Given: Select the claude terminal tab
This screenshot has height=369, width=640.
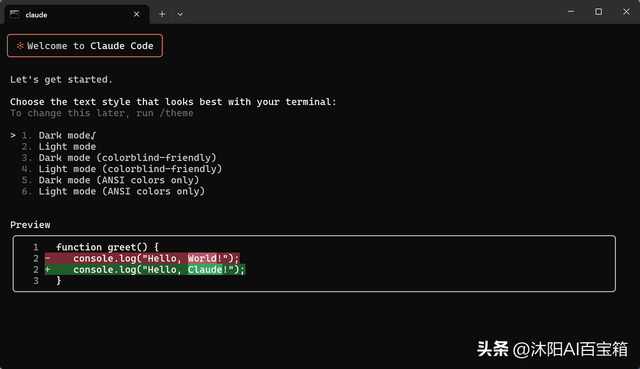Looking at the screenshot, I should [x=77, y=15].
